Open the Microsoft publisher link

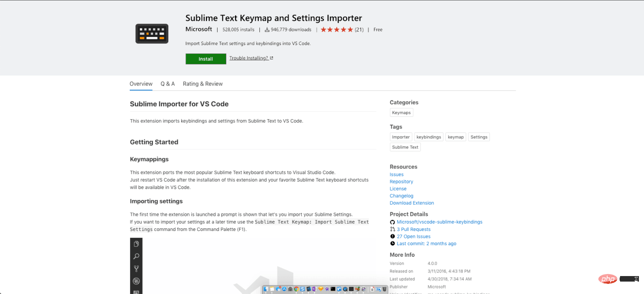199,29
